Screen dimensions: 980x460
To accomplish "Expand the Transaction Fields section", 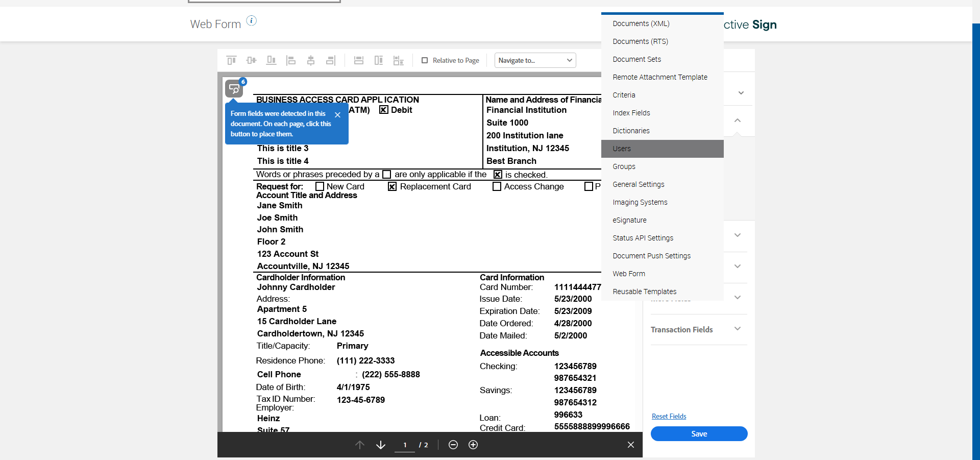I will click(737, 329).
